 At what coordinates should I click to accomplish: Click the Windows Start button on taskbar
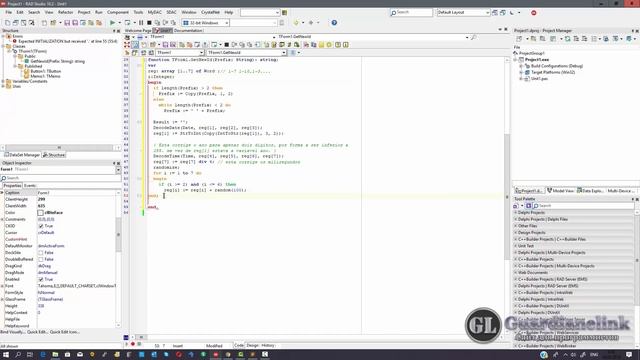(x=6, y=355)
